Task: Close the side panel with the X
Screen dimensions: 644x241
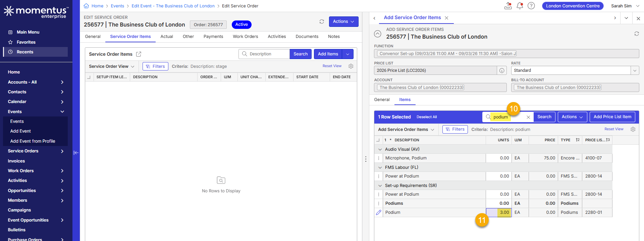Action: [638, 18]
